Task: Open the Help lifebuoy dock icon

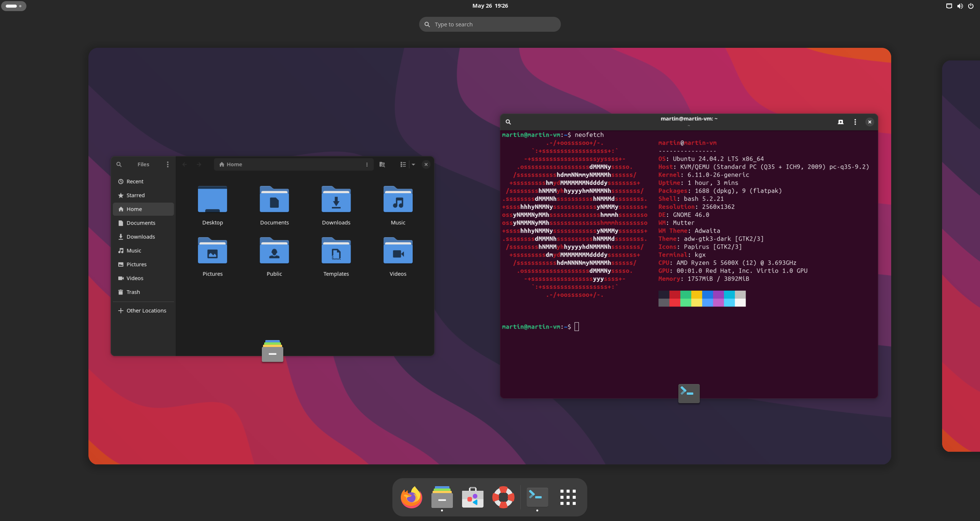Action: point(503,497)
